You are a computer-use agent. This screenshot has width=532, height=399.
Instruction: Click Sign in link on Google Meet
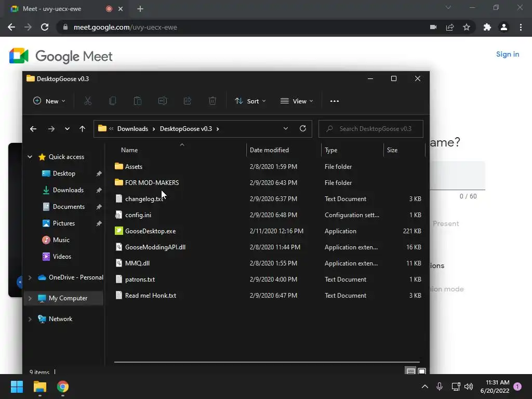pos(508,54)
